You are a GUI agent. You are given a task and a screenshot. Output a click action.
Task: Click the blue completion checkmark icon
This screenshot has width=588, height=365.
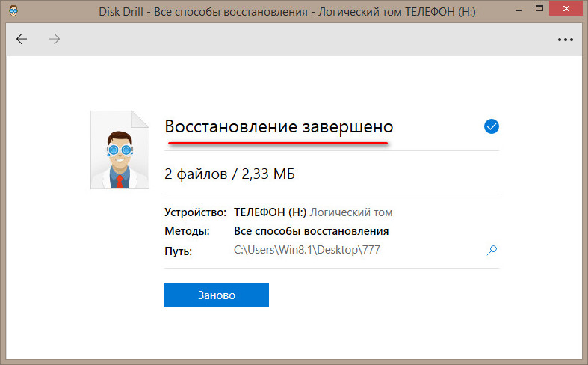492,126
